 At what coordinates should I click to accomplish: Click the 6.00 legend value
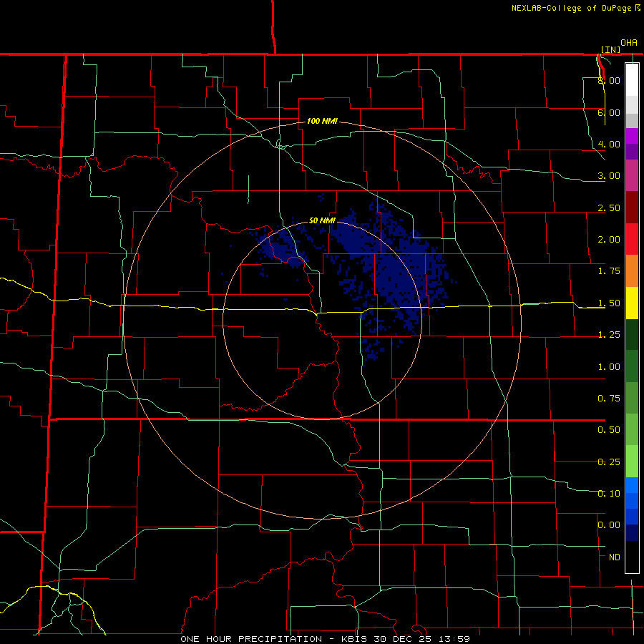click(609, 112)
